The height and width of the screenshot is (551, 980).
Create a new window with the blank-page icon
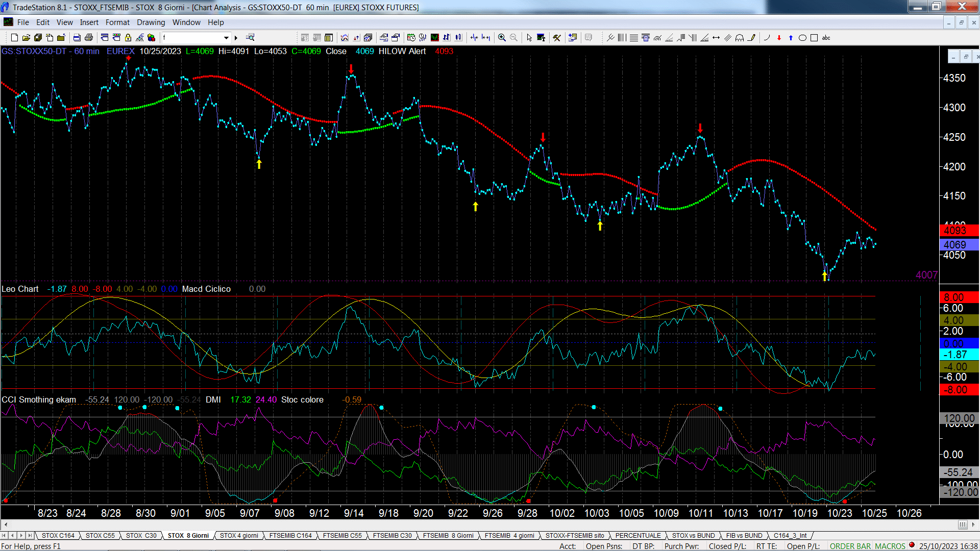coord(14,38)
